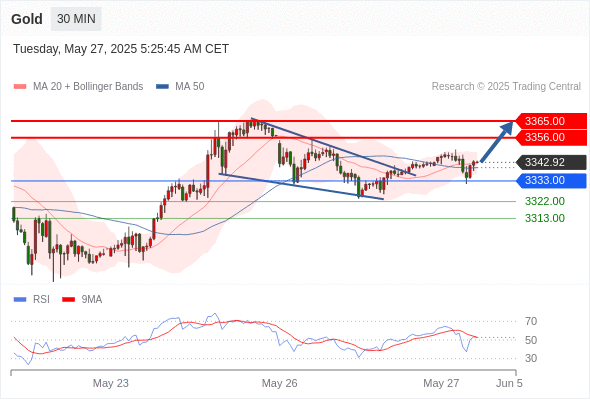Click the MA 50 legend label
The width and height of the screenshot is (590, 400).
coord(190,87)
